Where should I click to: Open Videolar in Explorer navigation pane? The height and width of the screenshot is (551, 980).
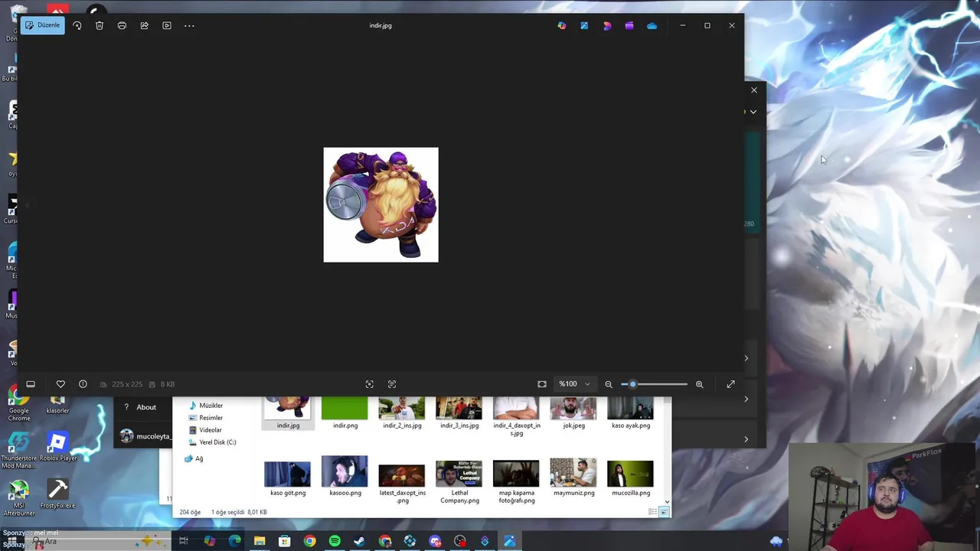point(205,430)
